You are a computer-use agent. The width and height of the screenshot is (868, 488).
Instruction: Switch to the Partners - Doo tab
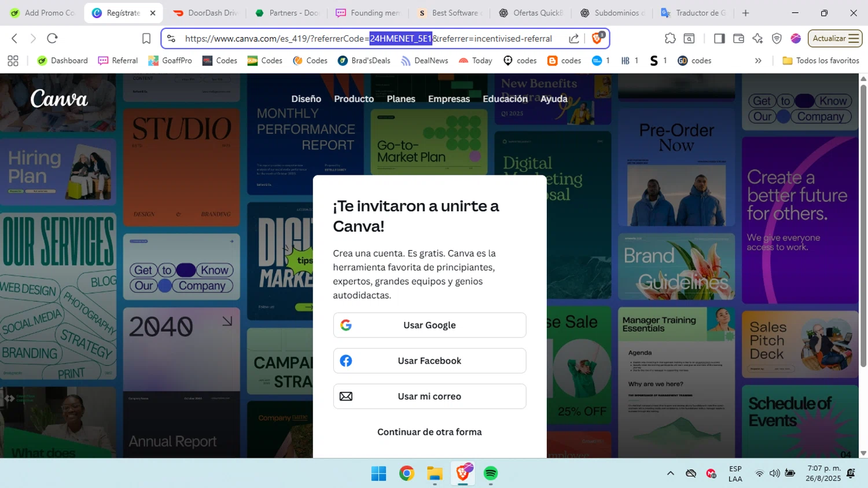click(x=286, y=13)
